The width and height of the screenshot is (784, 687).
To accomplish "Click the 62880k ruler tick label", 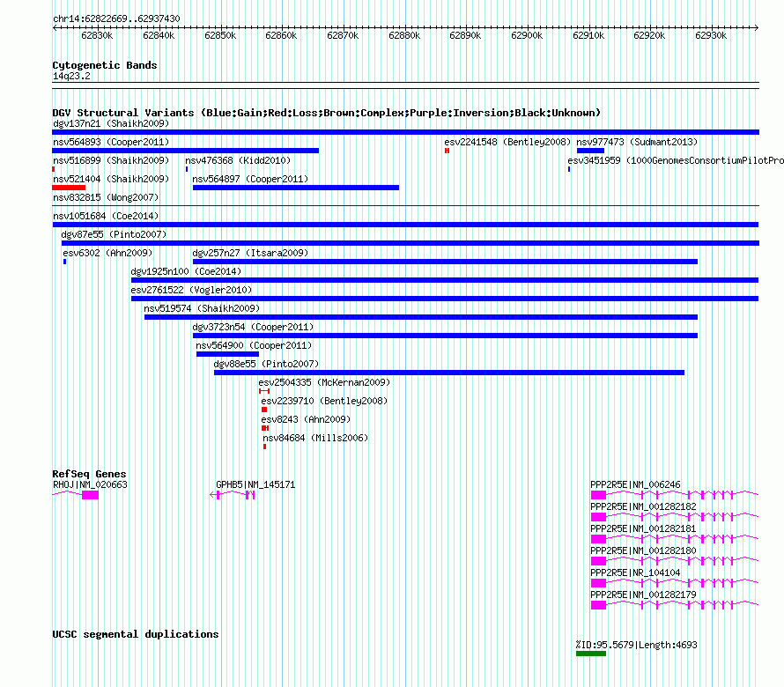I will pos(404,35).
